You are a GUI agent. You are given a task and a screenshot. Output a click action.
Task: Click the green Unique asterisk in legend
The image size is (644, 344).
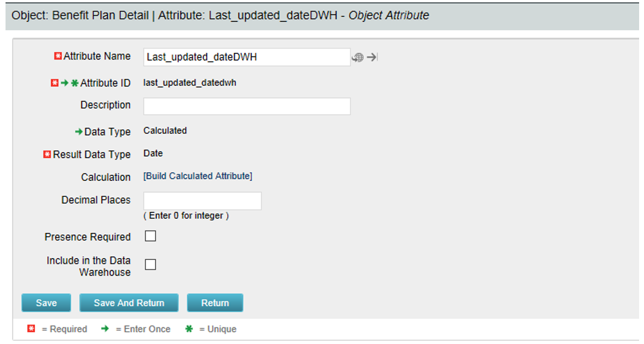(x=189, y=329)
